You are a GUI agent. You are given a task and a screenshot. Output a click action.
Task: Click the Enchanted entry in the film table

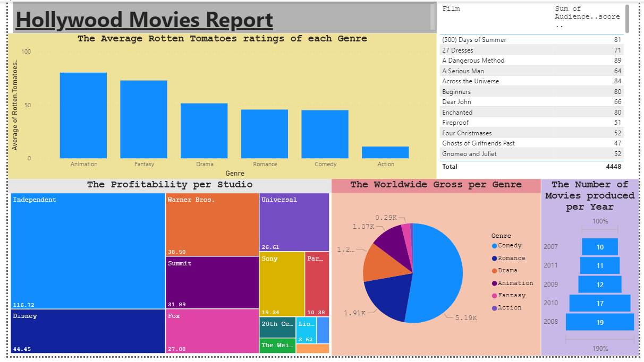[x=457, y=112]
